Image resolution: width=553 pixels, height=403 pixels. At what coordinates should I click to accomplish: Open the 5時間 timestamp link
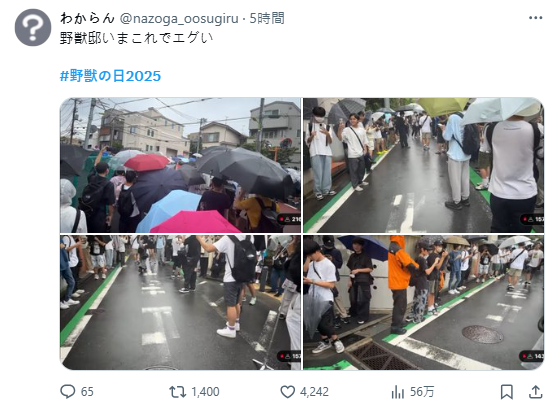267,18
